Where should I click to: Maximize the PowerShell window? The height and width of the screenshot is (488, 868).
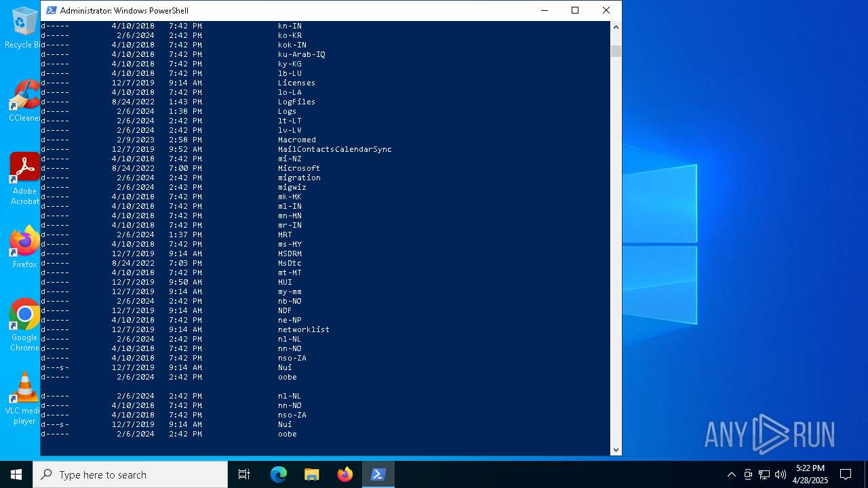575,10
